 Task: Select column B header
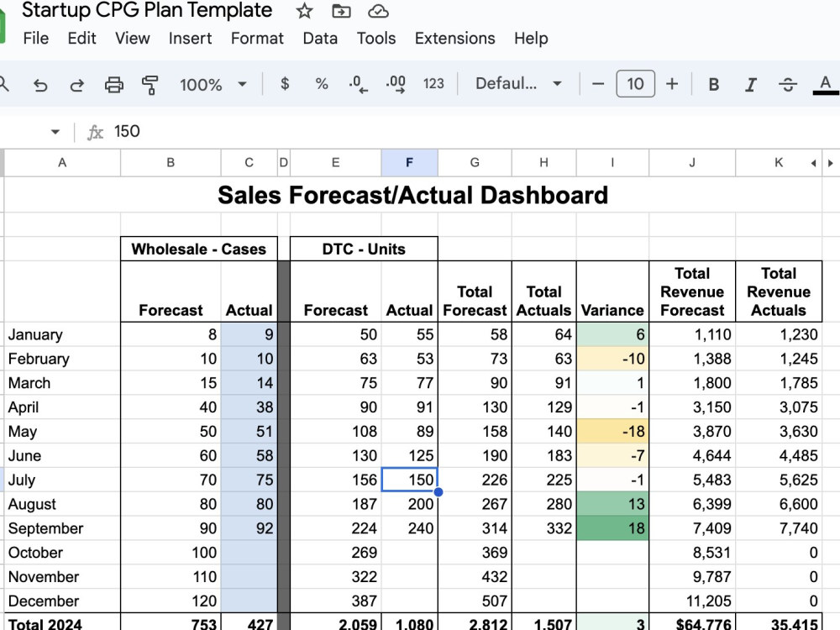[171, 163]
